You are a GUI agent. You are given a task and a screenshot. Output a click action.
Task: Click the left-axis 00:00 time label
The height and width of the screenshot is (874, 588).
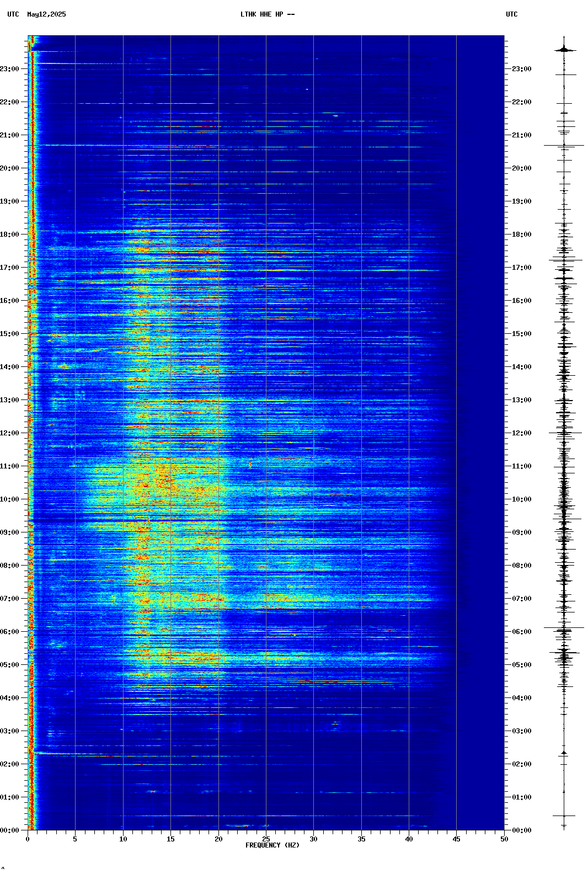pos(9,830)
